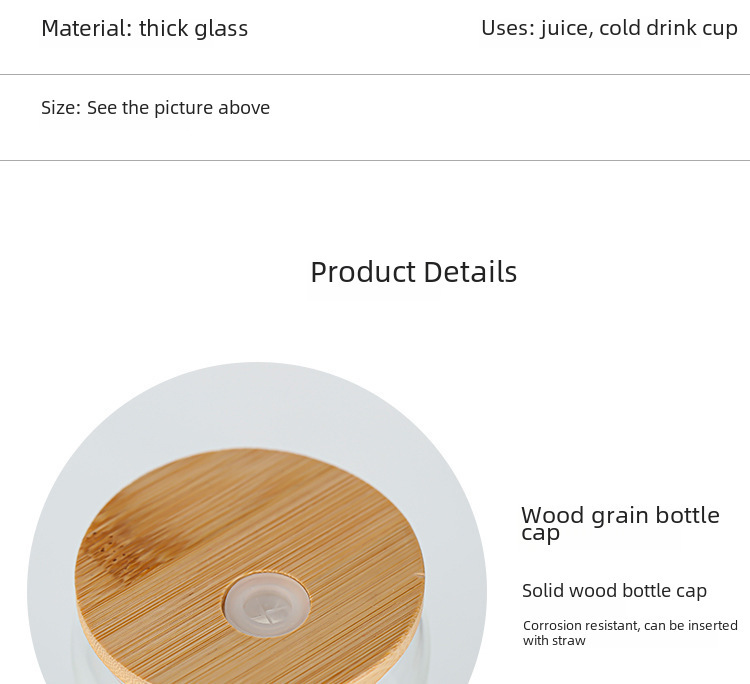
Task: Click the word "Size" in specs
Action: click(58, 108)
